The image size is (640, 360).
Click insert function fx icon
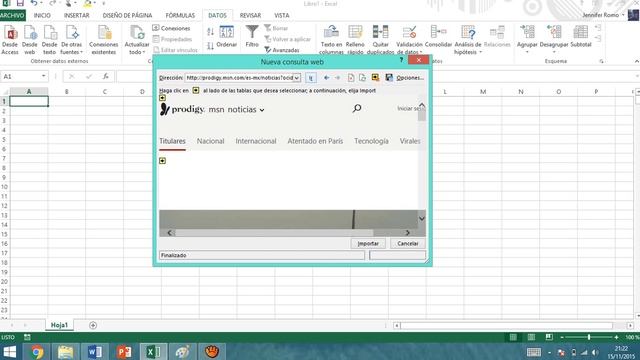pos(106,76)
